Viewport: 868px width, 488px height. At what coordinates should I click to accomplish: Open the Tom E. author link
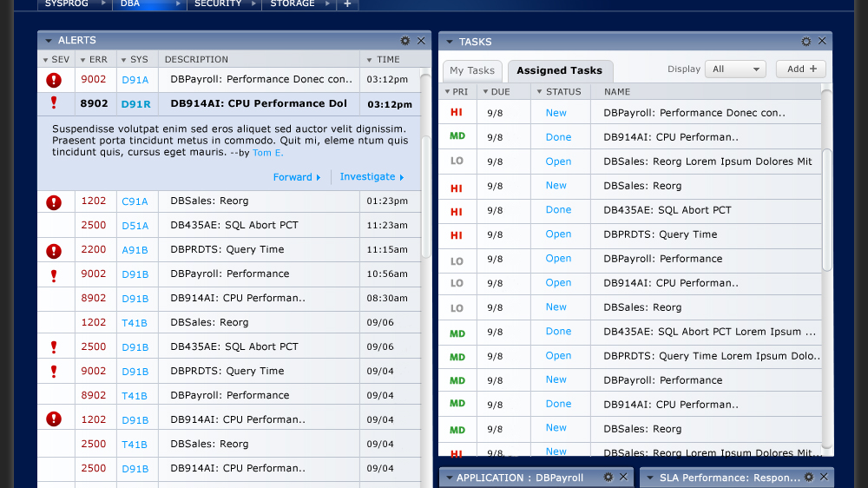[268, 153]
